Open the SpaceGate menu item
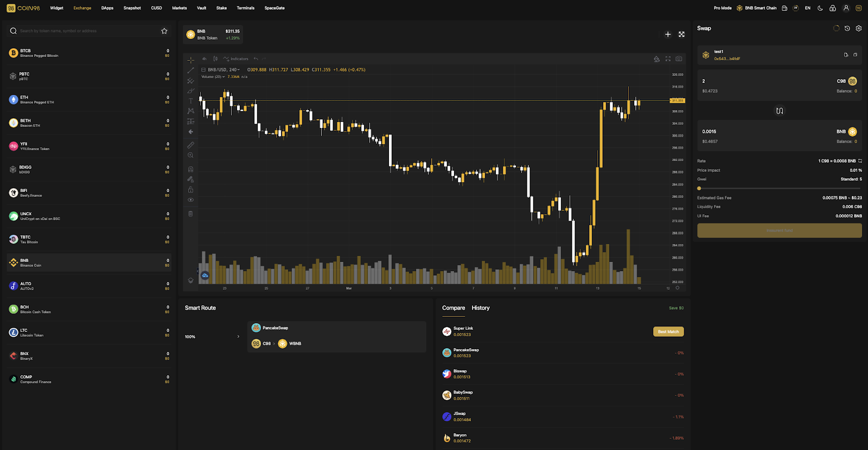868x450 pixels. 275,8
